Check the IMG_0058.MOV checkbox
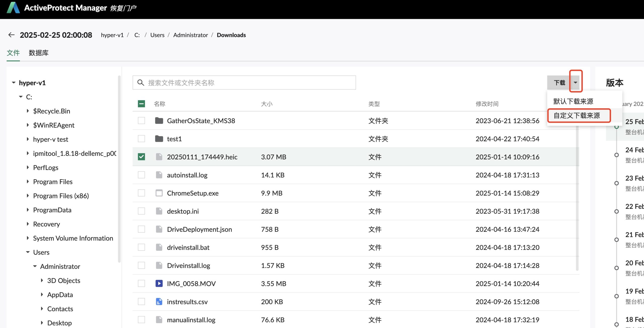The image size is (644, 328). tap(141, 284)
